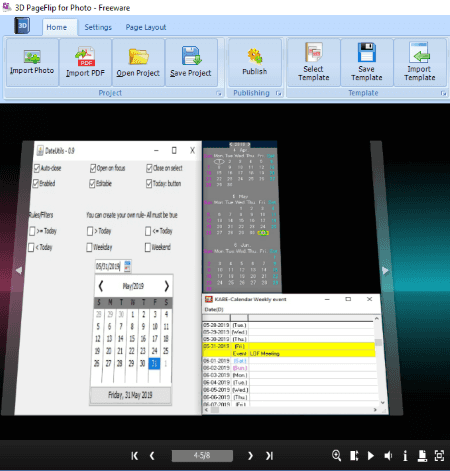
Task: Click the Save Template floppy icon
Action: pos(367,52)
